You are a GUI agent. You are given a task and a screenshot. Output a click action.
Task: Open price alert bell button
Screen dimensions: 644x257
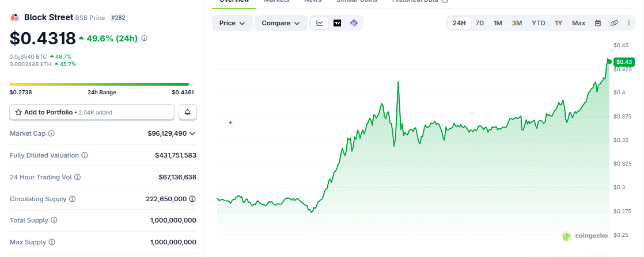coord(188,112)
